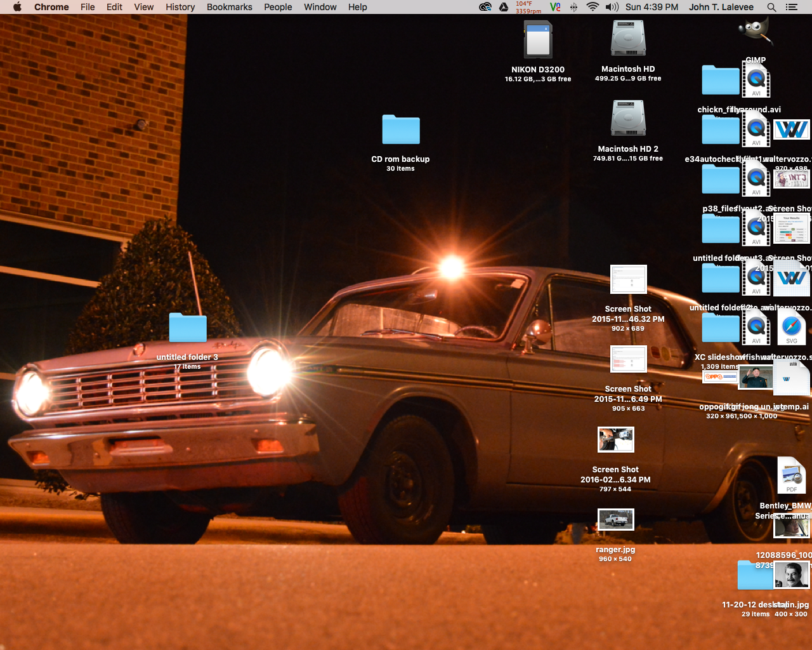The image size is (812, 650).
Task: Select the Your Results screenshot thumbnail
Action: tap(792, 229)
